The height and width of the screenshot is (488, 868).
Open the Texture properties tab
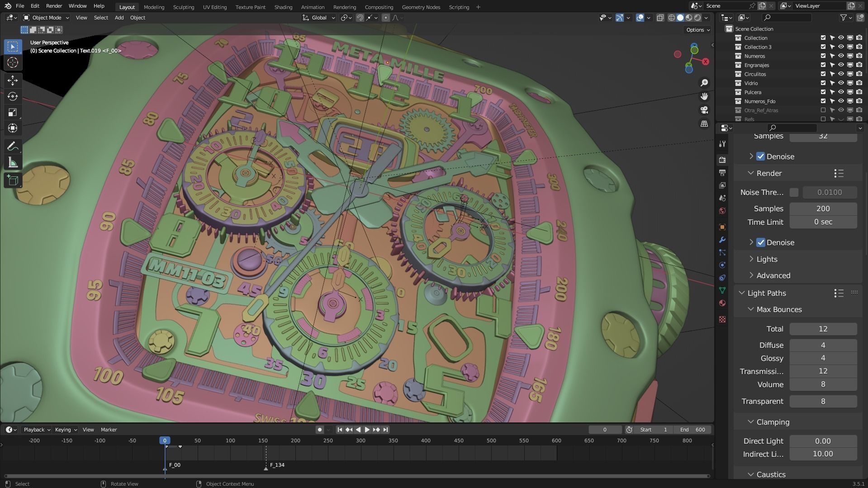[722, 319]
